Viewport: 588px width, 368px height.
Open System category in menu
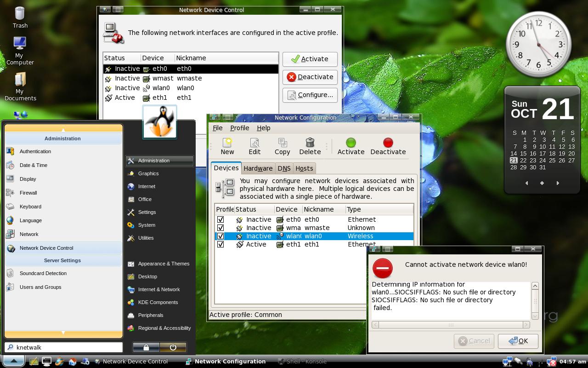pyautogui.click(x=159, y=225)
